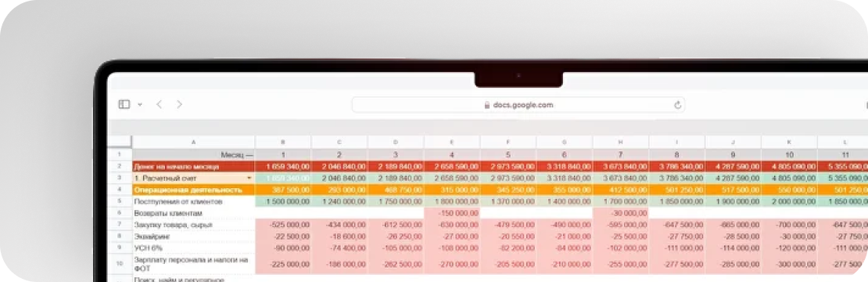This screenshot has width=868, height=282.
Task: Go forward with the Safari forward arrow
Action: (x=179, y=104)
